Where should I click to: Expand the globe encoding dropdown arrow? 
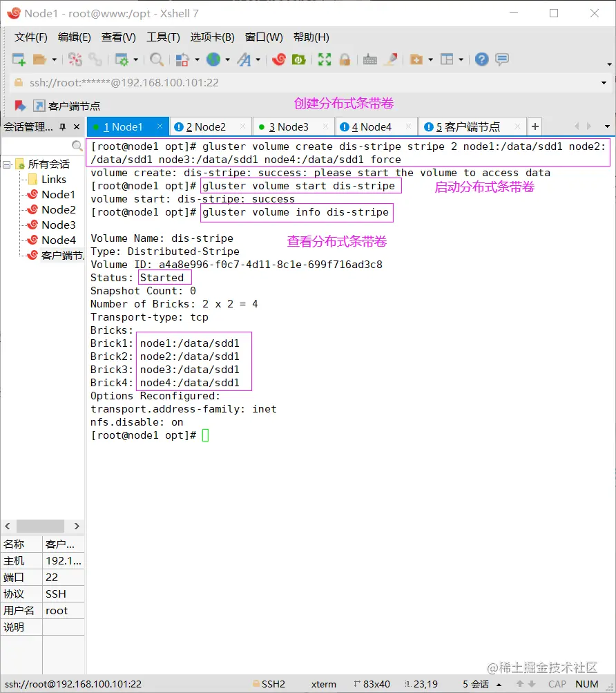(228, 59)
